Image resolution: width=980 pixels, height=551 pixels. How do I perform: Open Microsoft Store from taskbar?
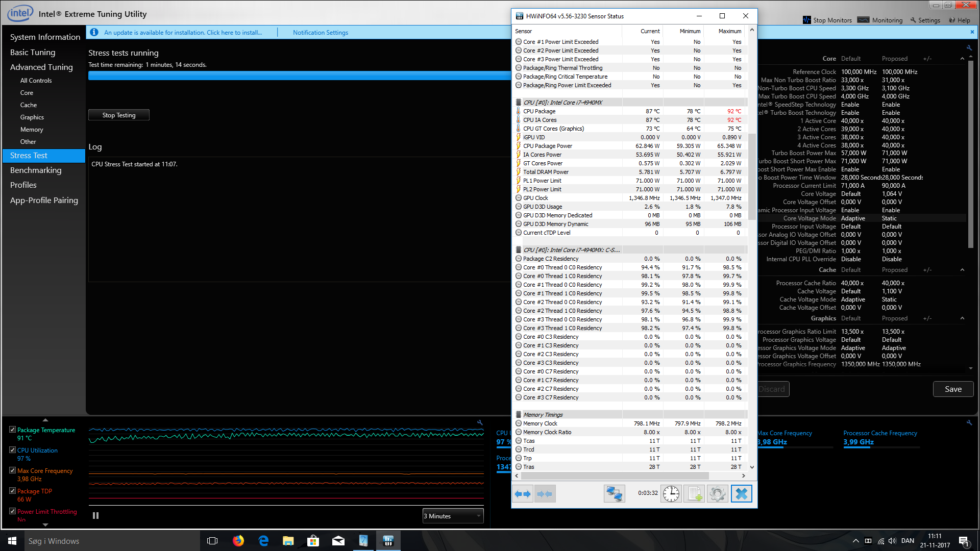(313, 541)
